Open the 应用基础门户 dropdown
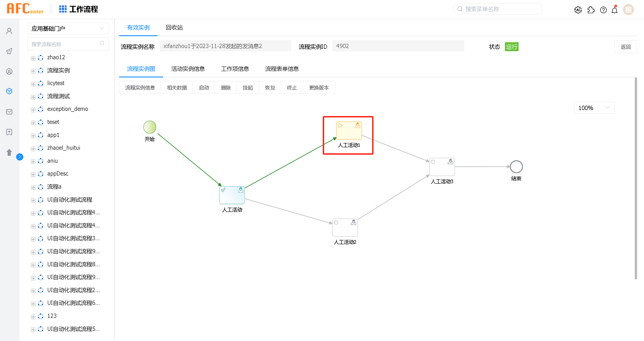Image resolution: width=644 pixels, height=341 pixels. 68,29
